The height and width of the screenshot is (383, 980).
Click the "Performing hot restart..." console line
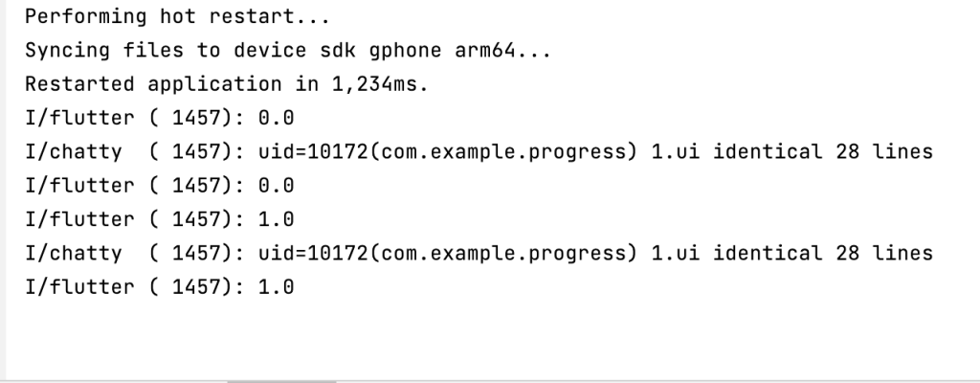[x=177, y=17]
